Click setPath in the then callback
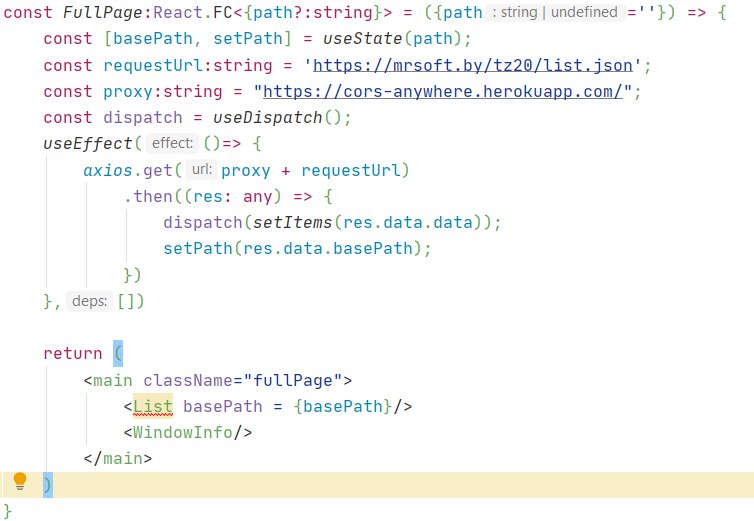The height and width of the screenshot is (521, 754). tap(198, 248)
